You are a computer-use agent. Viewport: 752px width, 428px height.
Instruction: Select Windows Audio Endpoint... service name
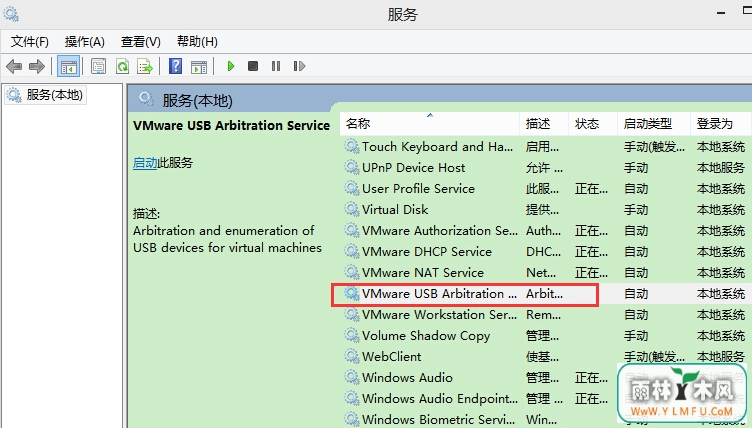pos(440,399)
